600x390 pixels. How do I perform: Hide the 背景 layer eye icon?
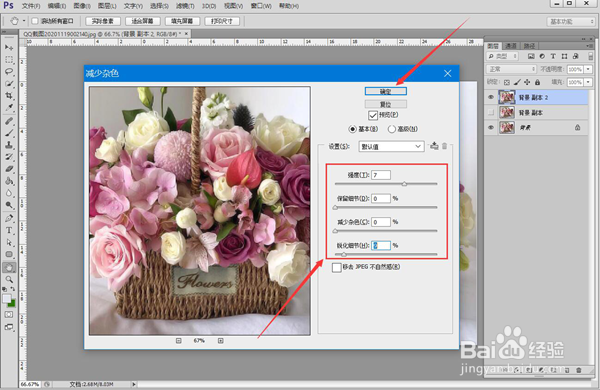(x=491, y=127)
